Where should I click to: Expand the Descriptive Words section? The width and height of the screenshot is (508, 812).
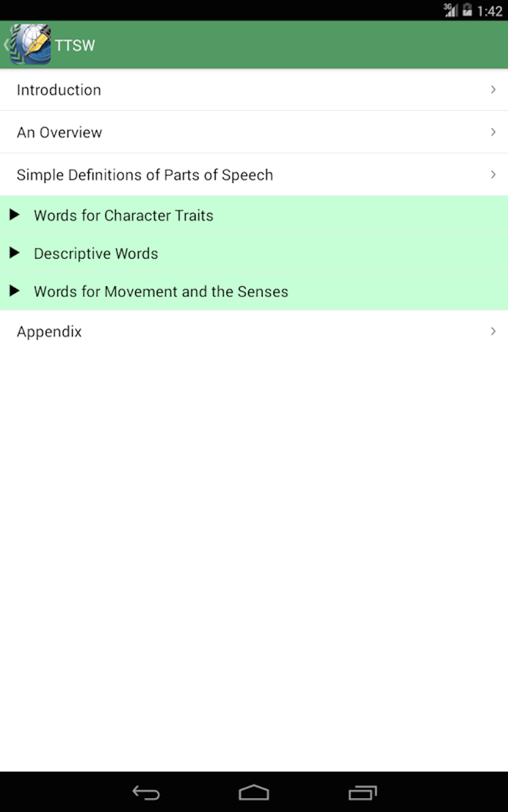96,253
